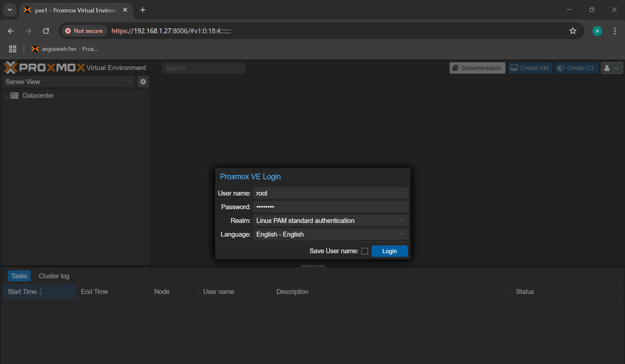
Task: Click the Create CT button
Action: pyautogui.click(x=577, y=68)
